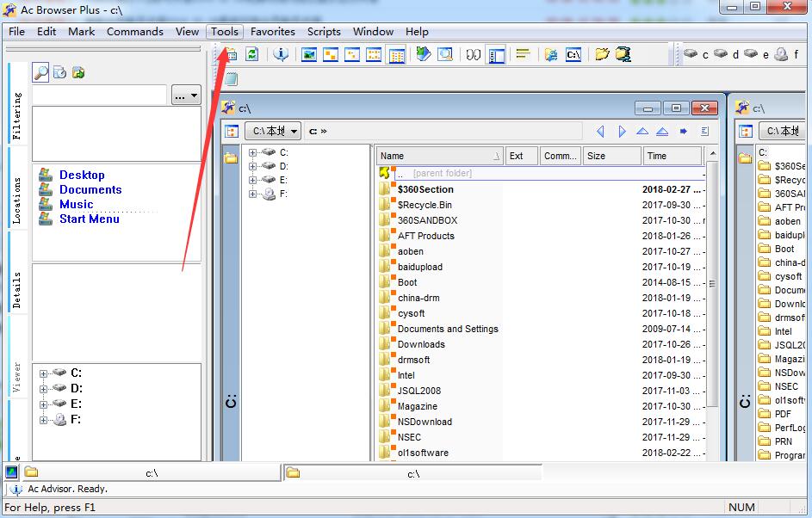
Task: Click the green tag/marker toolbar icon
Action: (x=423, y=54)
